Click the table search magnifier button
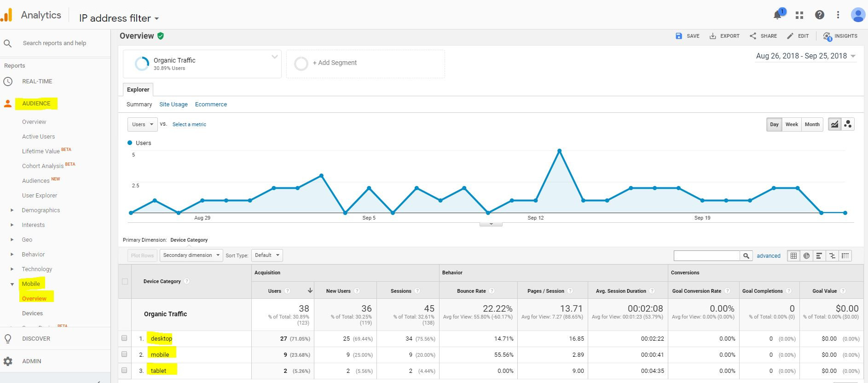 (746, 256)
